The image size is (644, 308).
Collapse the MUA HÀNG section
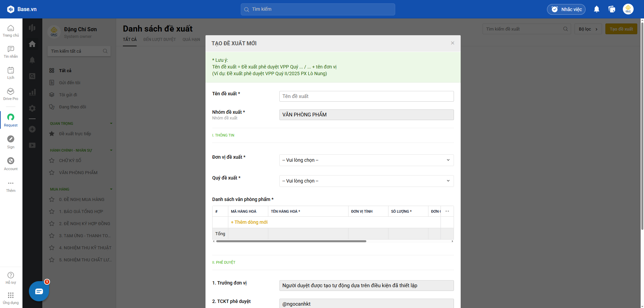click(111, 189)
